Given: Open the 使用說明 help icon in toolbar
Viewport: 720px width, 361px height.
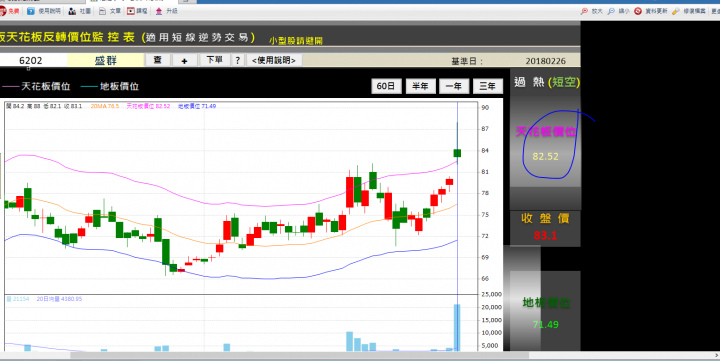Looking at the screenshot, I should pos(31,11).
